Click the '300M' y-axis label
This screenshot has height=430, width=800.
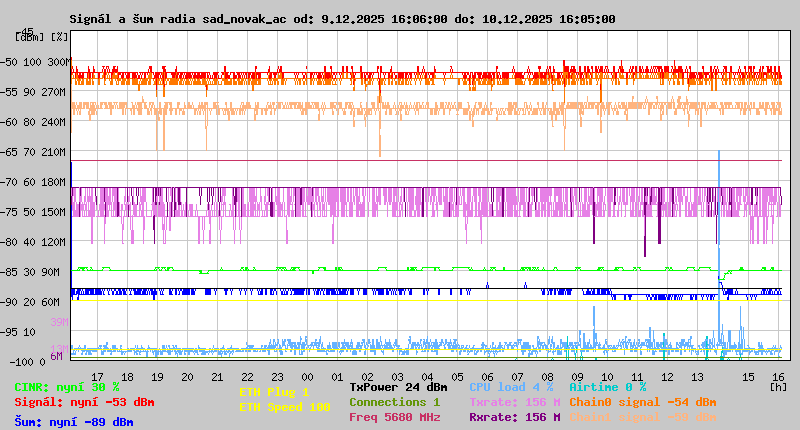click(59, 62)
